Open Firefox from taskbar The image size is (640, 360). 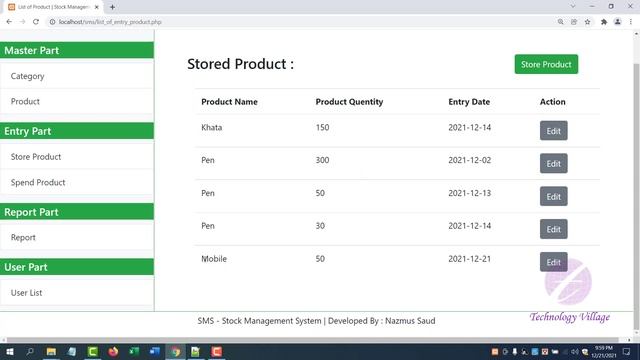[x=113, y=351]
